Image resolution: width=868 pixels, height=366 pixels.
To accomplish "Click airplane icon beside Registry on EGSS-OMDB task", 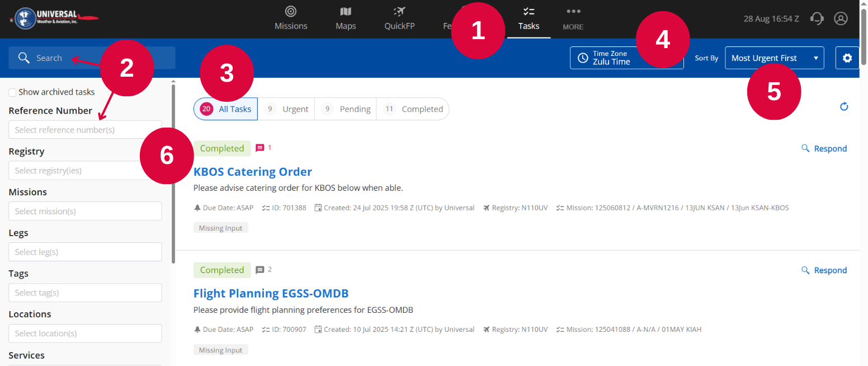I will pyautogui.click(x=486, y=330).
